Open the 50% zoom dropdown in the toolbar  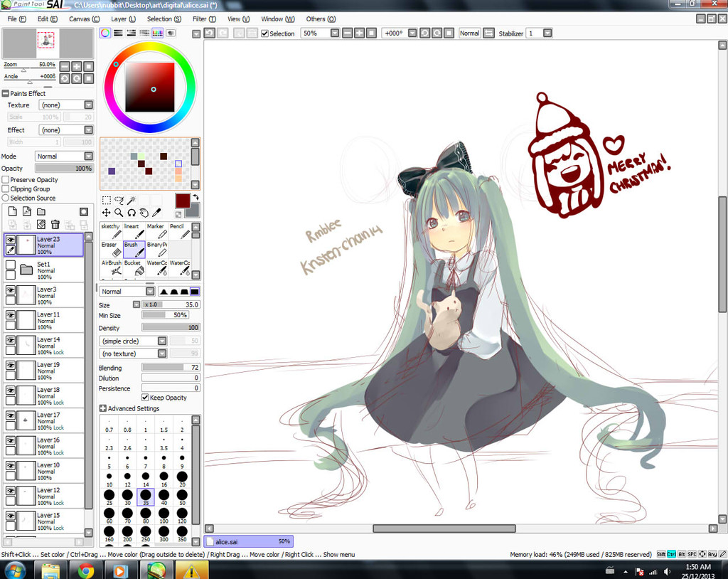pos(335,33)
